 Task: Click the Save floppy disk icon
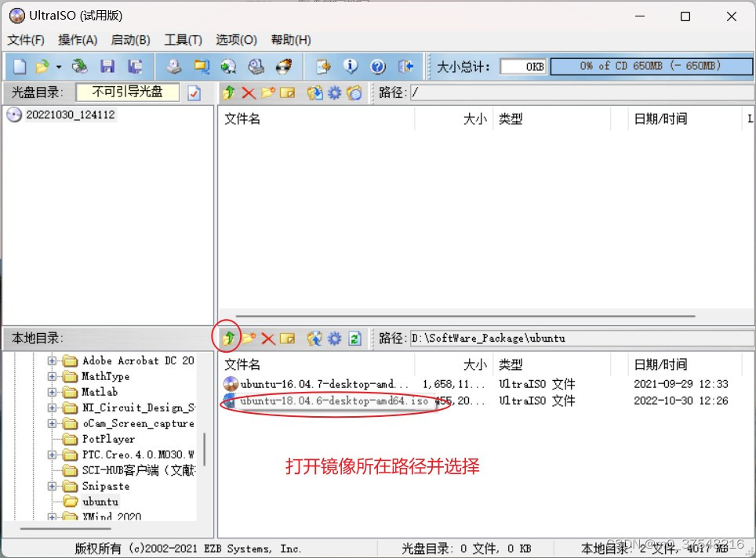click(107, 67)
